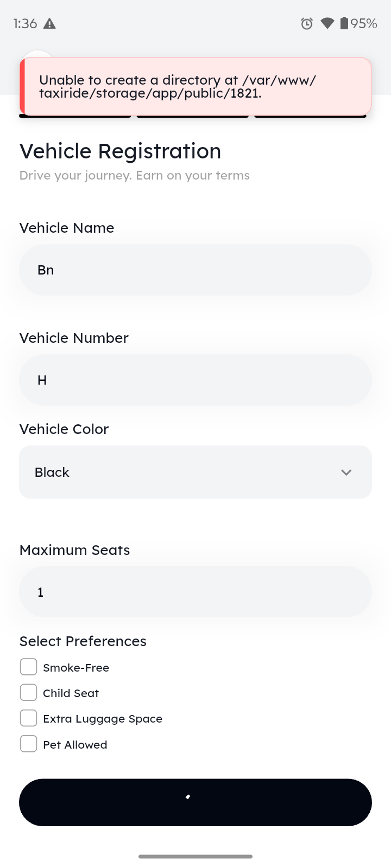Tap the black submit button with loading spinner
391x868 pixels.
tap(195, 802)
